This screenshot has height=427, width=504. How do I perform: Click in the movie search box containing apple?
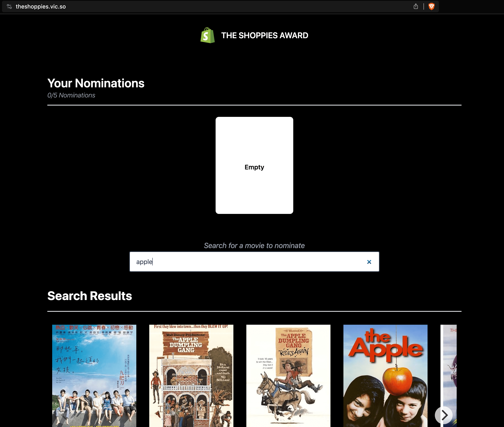pyautogui.click(x=254, y=262)
